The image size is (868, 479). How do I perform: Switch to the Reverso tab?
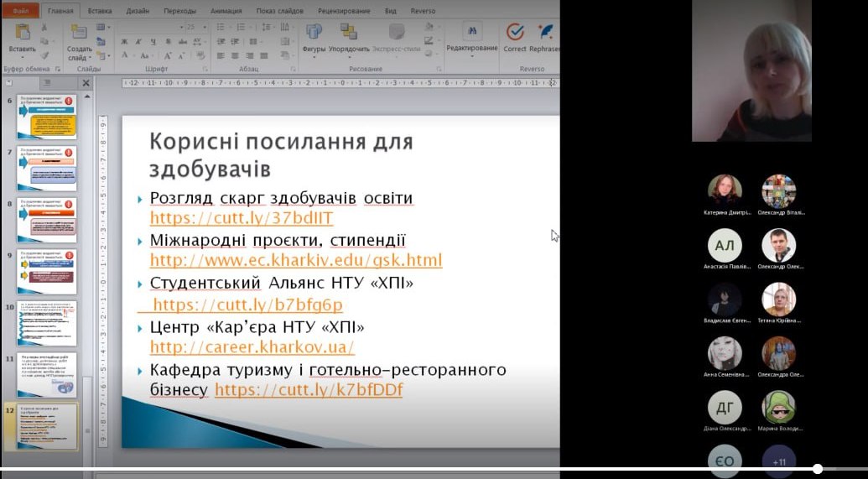[x=422, y=11]
